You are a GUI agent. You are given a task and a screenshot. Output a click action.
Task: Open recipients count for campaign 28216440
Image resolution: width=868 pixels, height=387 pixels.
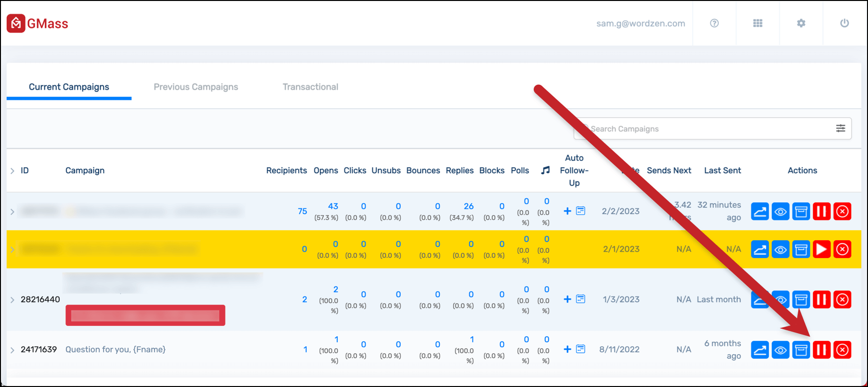click(304, 299)
